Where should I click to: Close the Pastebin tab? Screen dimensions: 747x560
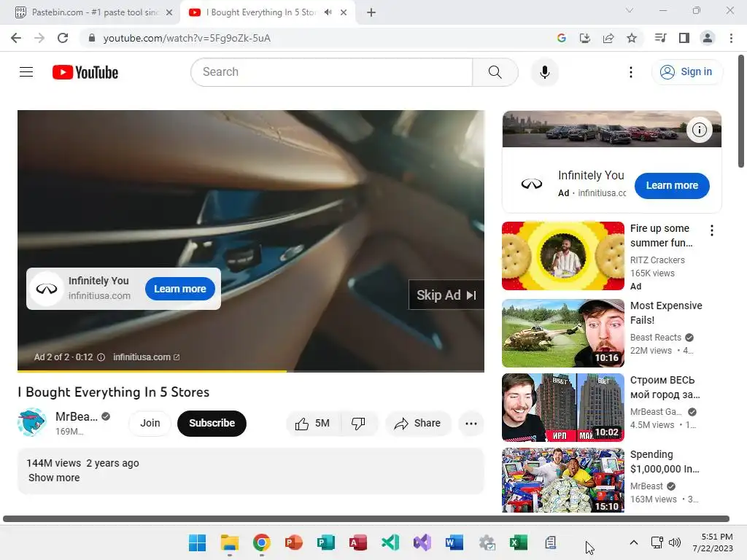click(x=169, y=12)
